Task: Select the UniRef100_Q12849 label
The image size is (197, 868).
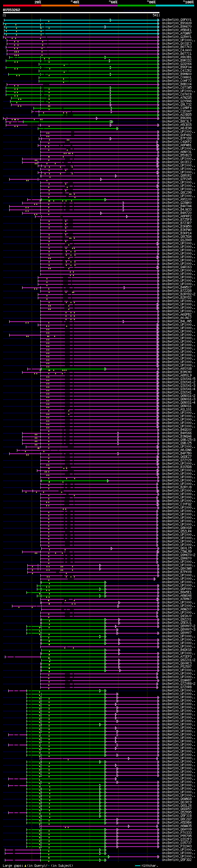Action: [x=176, y=240]
